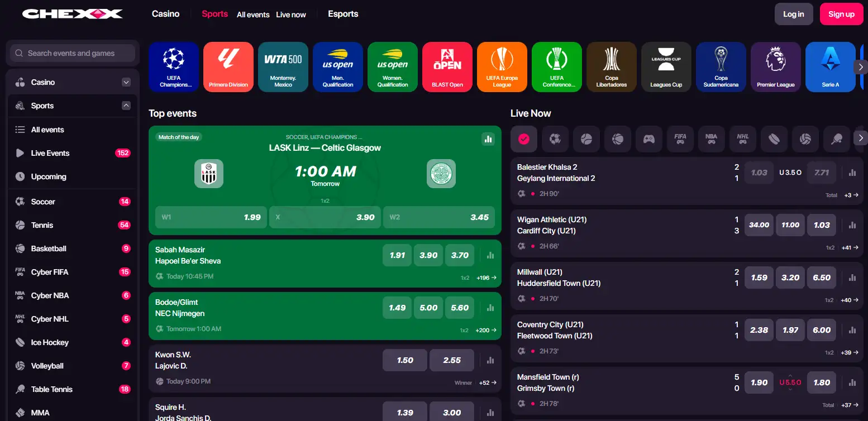Screen dimensions: 868x421
Task: Select Live Events in the sidebar
Action: tap(73, 153)
